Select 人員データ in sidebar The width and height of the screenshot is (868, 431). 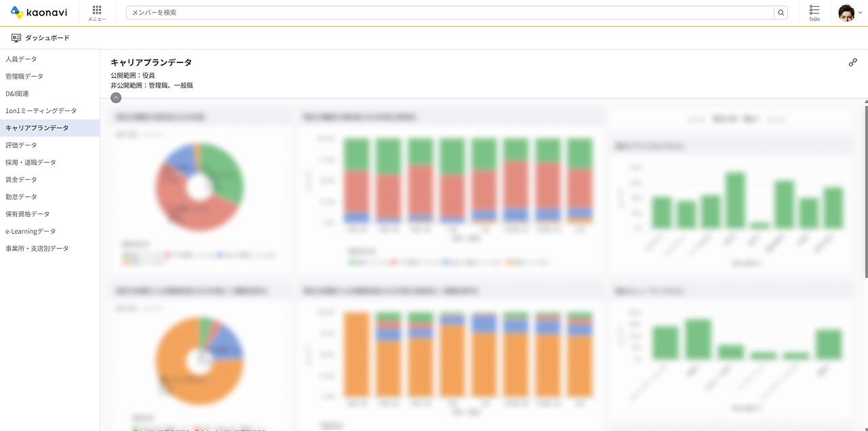click(22, 59)
